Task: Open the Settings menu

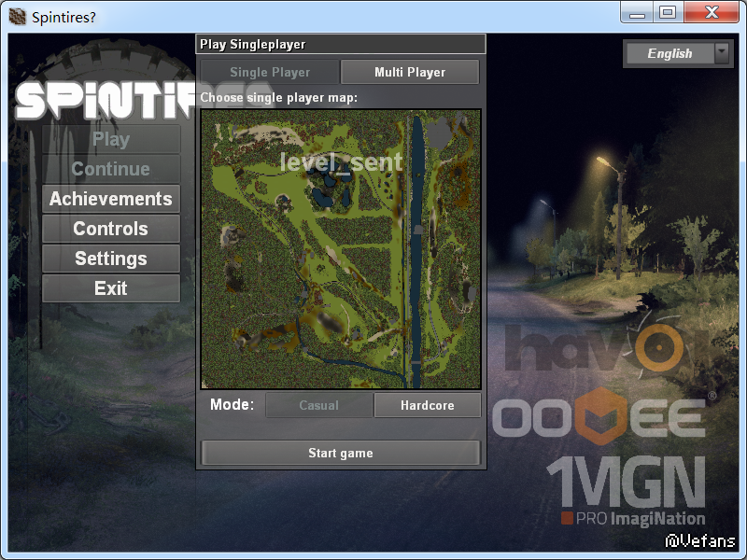Action: 111,259
